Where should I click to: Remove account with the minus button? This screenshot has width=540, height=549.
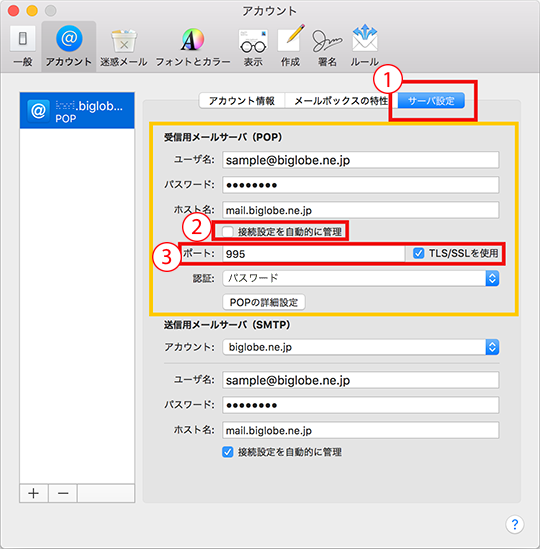pyautogui.click(x=63, y=493)
